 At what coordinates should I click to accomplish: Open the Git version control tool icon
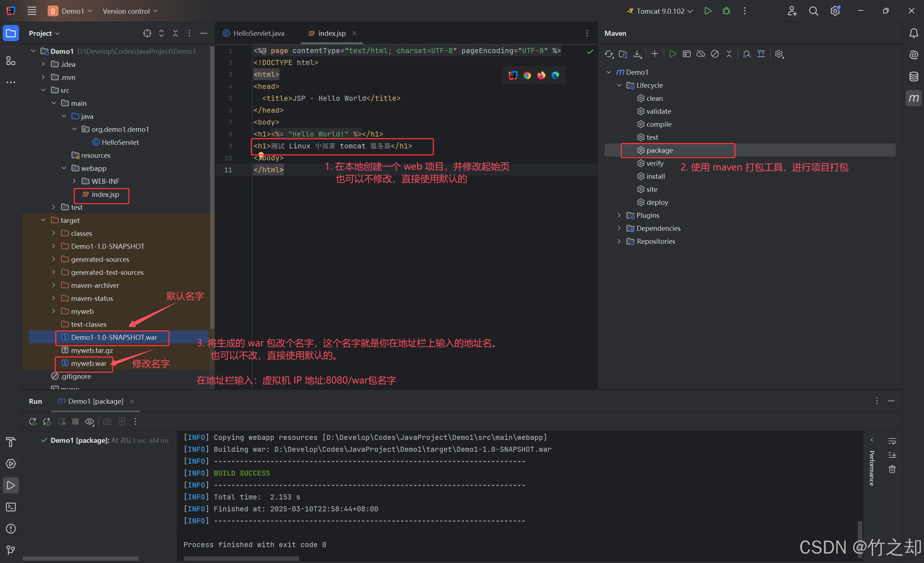tap(11, 550)
